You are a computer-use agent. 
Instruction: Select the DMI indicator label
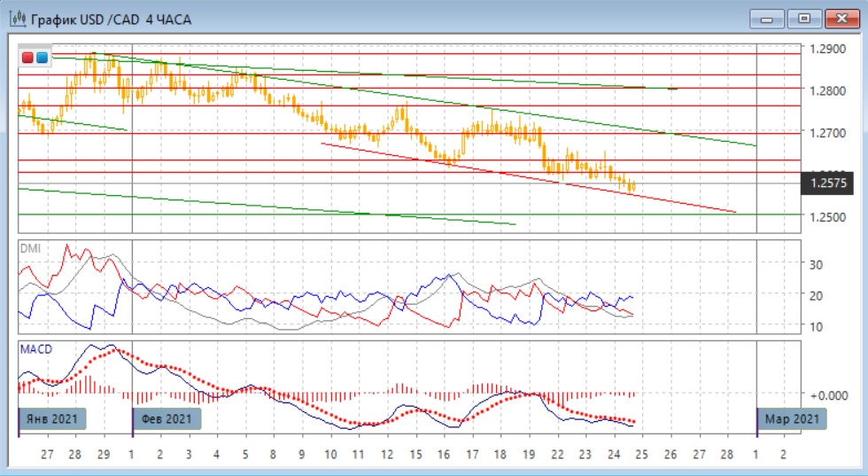30,249
